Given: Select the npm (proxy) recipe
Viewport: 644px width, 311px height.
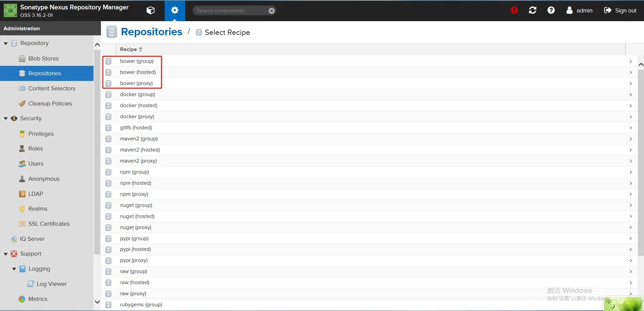Looking at the screenshot, I should pos(369,194).
